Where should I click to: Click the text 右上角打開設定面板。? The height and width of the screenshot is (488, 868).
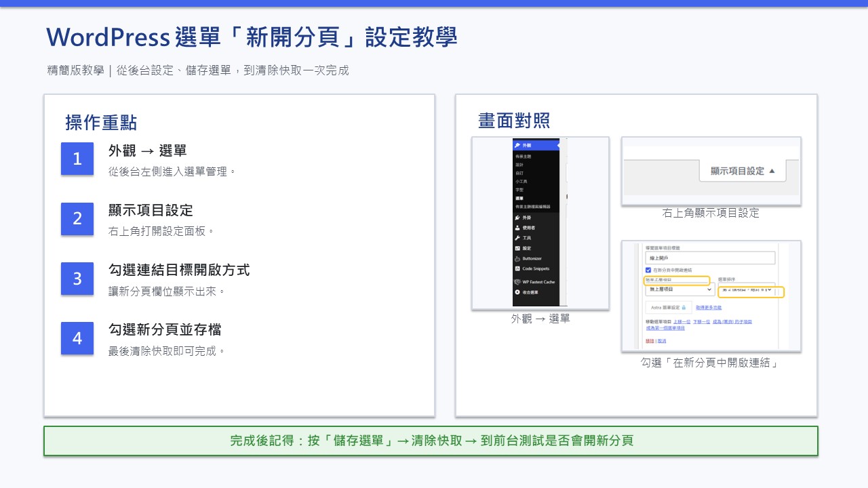pos(161,231)
